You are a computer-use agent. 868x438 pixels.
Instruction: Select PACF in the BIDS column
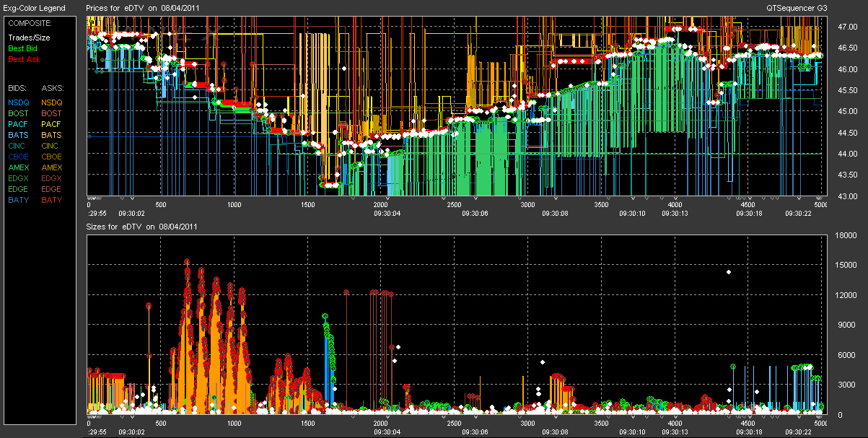click(x=18, y=124)
